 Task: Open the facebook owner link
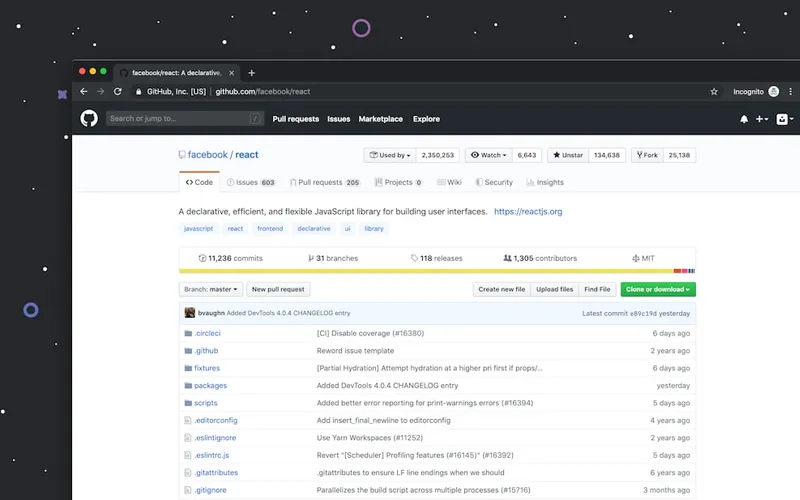pyautogui.click(x=208, y=155)
